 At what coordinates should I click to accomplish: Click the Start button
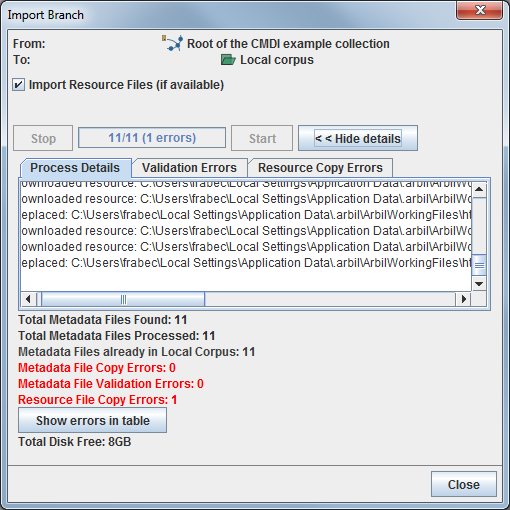pos(262,138)
